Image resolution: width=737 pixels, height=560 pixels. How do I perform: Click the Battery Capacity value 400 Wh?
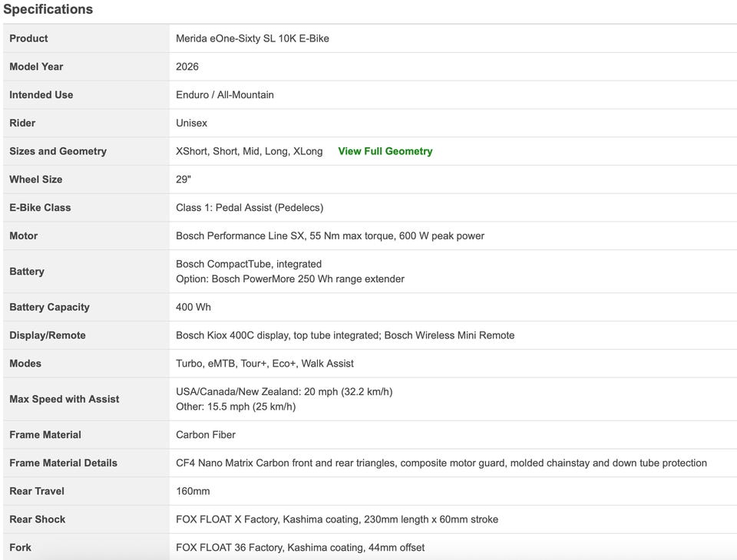coord(193,307)
